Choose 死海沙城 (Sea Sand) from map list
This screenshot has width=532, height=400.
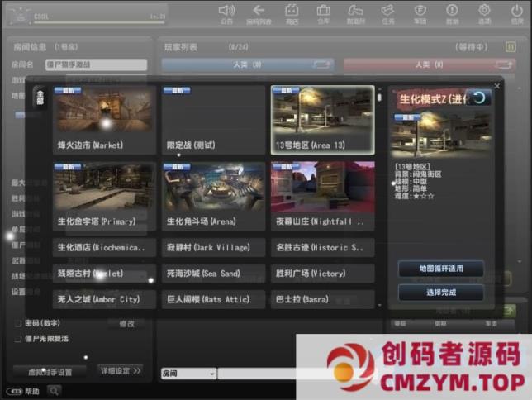[213, 274]
